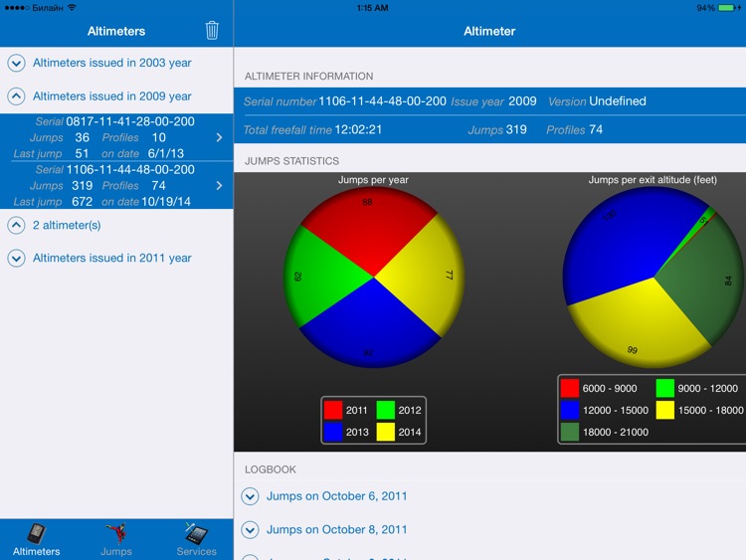Screen dimensions: 746x560
Task: Click the 1:15 AM clock
Action: click(373, 8)
